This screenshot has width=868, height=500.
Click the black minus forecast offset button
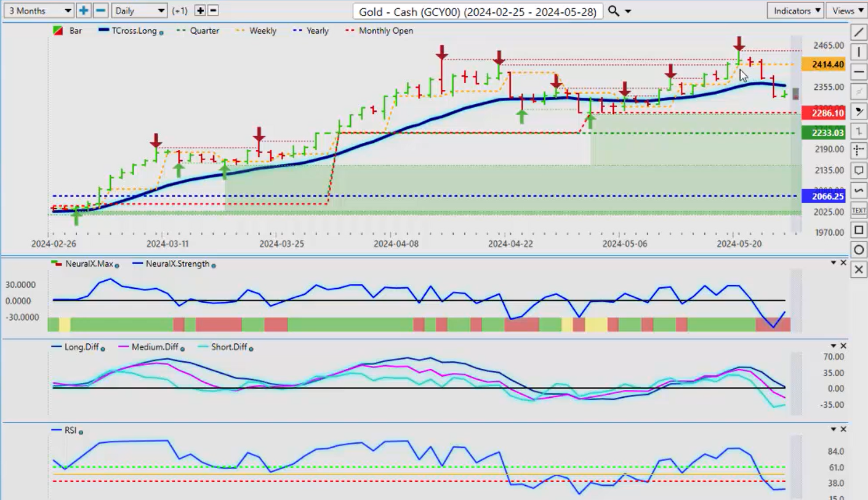pyautogui.click(x=213, y=10)
